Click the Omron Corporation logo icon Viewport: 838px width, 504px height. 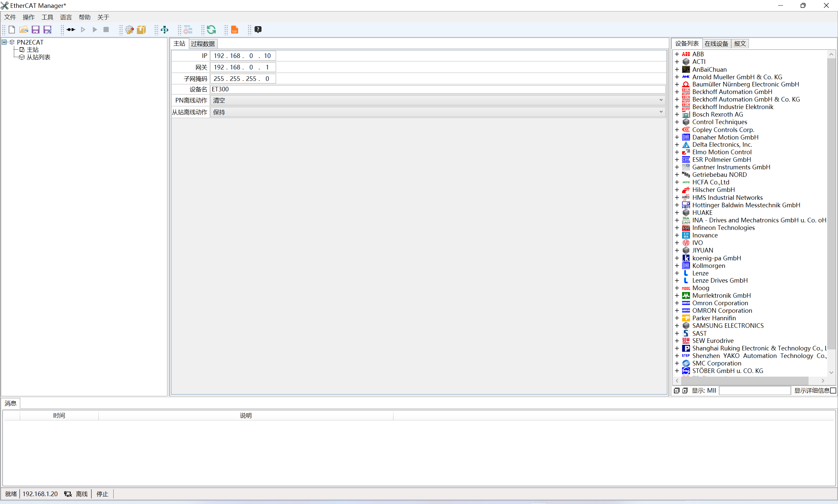pos(686,303)
